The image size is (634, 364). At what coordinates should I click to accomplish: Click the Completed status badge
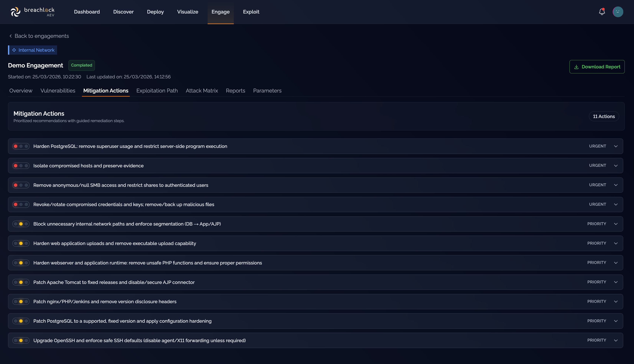point(82,65)
